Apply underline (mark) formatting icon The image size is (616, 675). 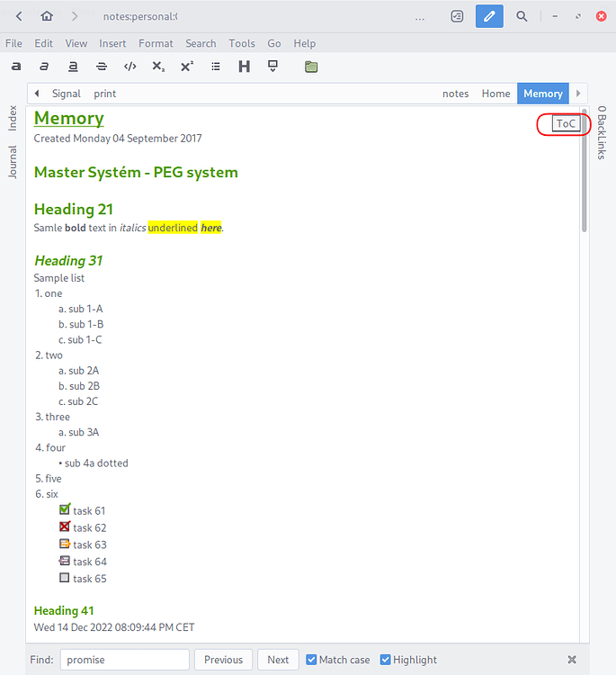[x=73, y=67]
